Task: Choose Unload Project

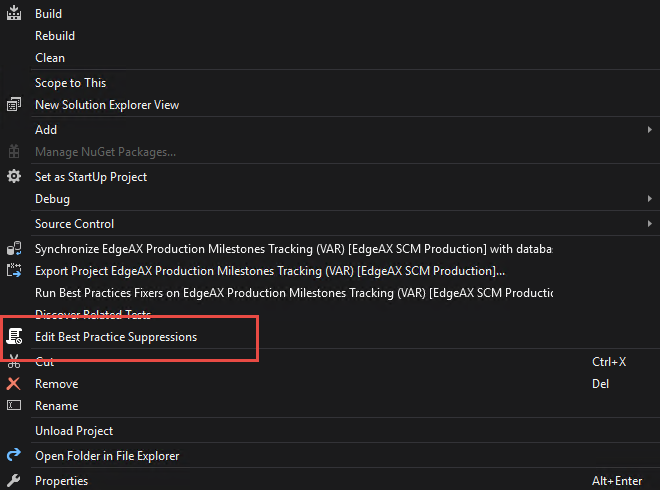Action: coord(74,431)
